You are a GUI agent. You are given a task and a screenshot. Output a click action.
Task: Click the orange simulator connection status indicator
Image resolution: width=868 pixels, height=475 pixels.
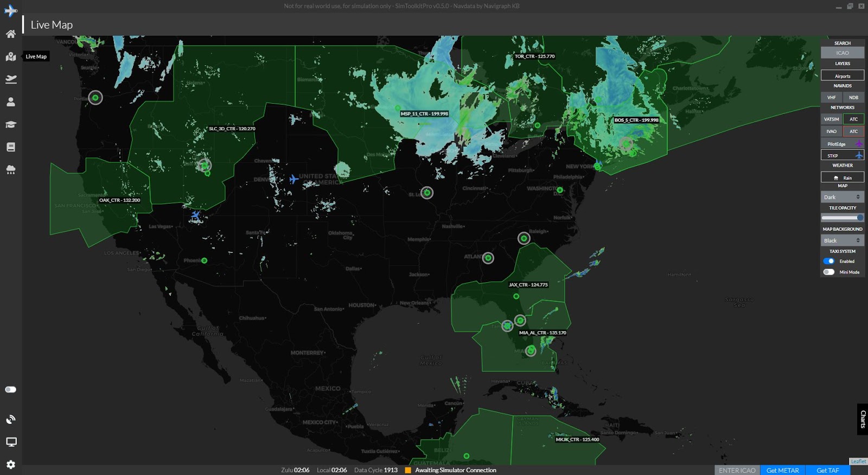[408, 470]
